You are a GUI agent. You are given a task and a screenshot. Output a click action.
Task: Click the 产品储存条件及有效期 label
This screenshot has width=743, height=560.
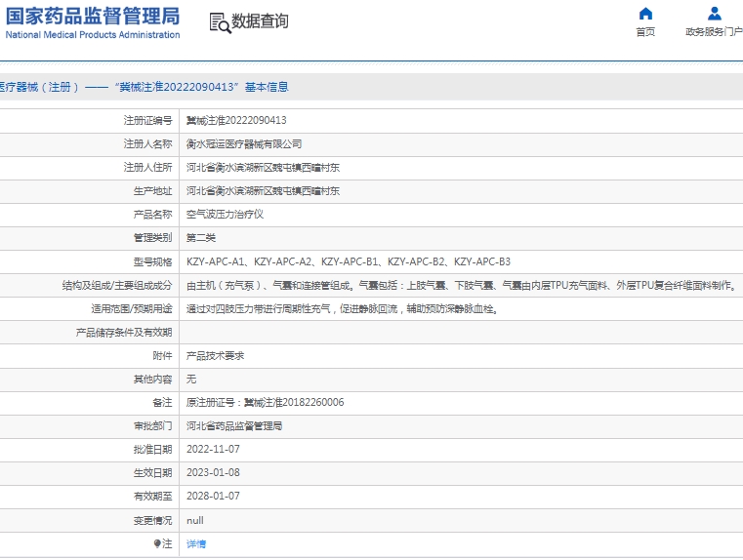(x=124, y=333)
